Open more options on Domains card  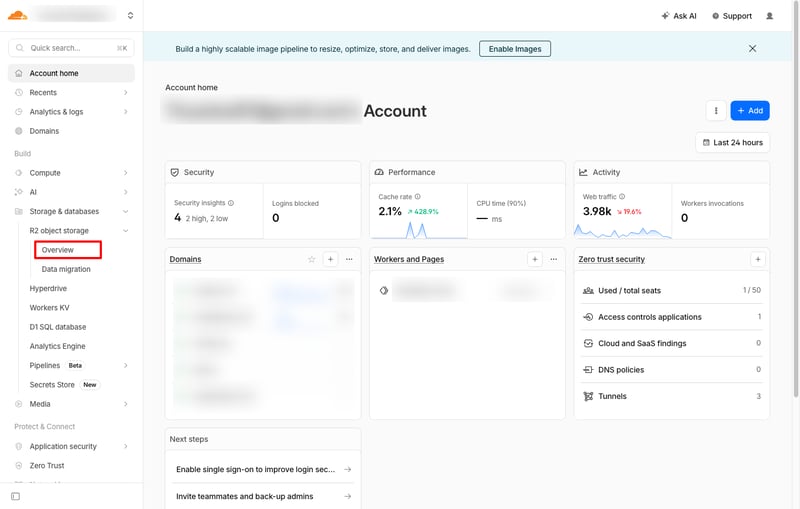click(349, 259)
